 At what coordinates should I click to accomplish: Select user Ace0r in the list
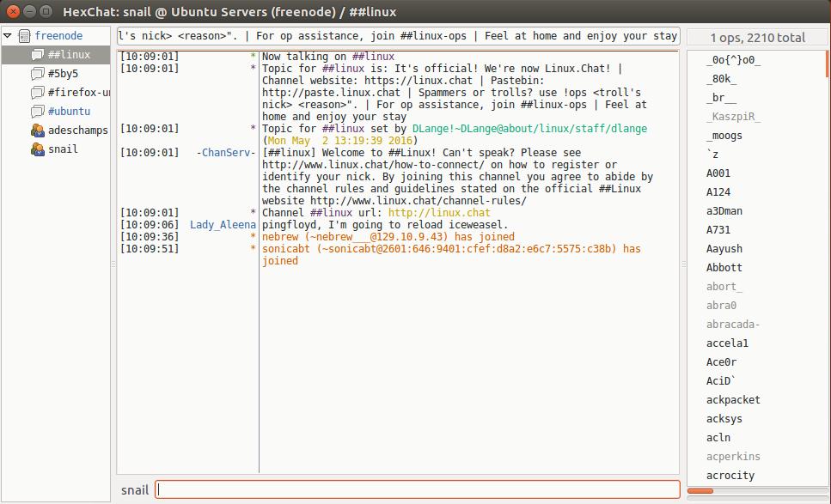(721, 362)
